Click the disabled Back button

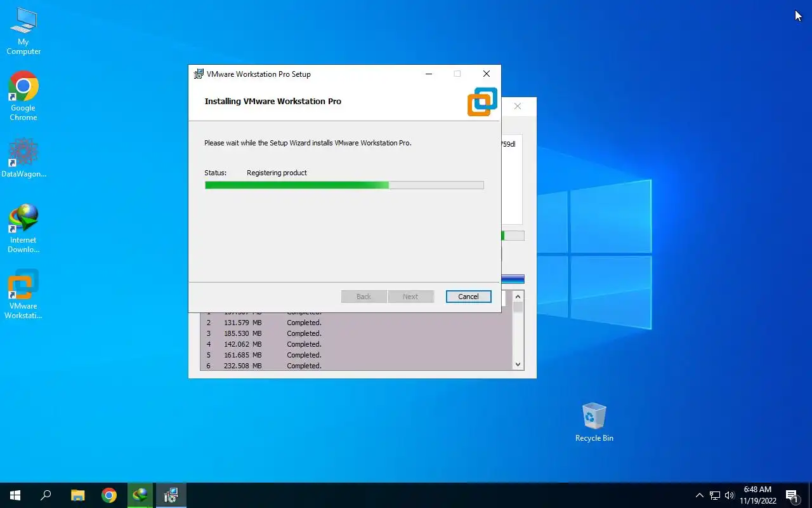pos(363,297)
